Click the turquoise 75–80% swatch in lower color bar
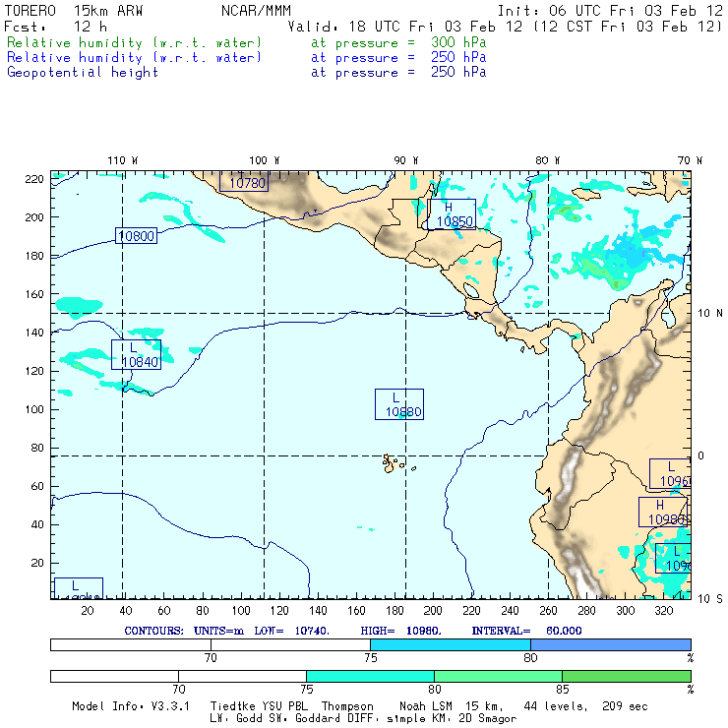The image size is (728, 728). (370, 676)
